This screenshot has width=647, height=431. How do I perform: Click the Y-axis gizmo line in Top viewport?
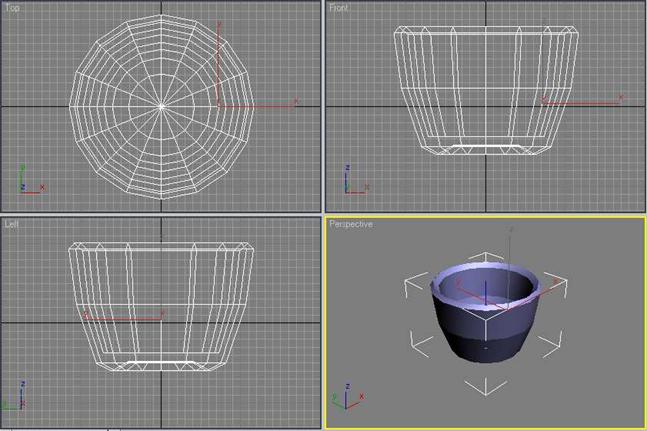(x=218, y=70)
